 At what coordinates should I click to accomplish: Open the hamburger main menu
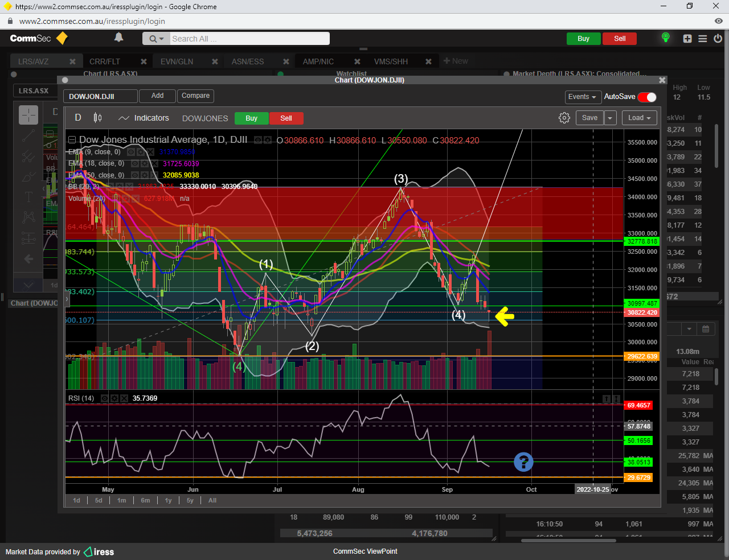click(703, 39)
